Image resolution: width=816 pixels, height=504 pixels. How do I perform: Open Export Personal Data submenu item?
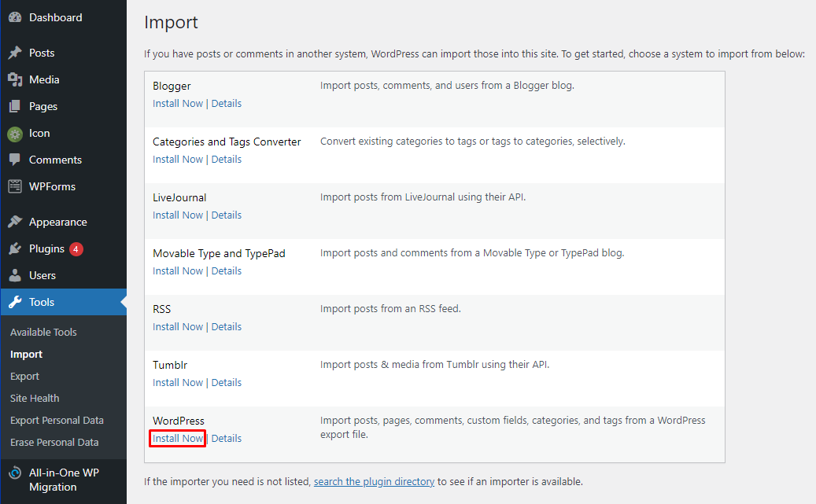click(x=57, y=420)
